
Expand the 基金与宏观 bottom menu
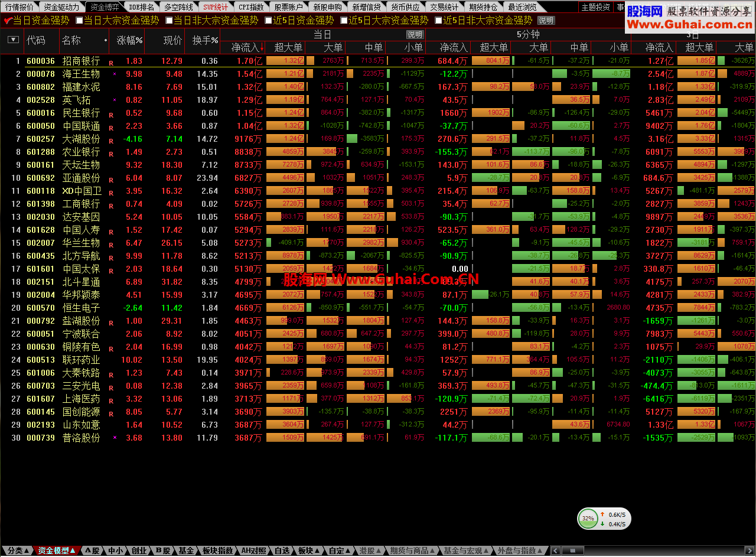(467, 551)
